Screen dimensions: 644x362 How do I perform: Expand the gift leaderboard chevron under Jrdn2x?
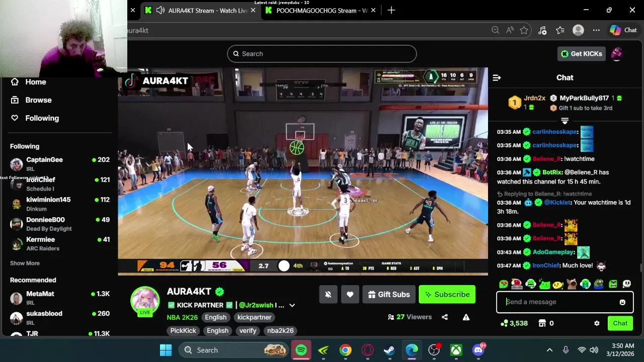coord(565,121)
